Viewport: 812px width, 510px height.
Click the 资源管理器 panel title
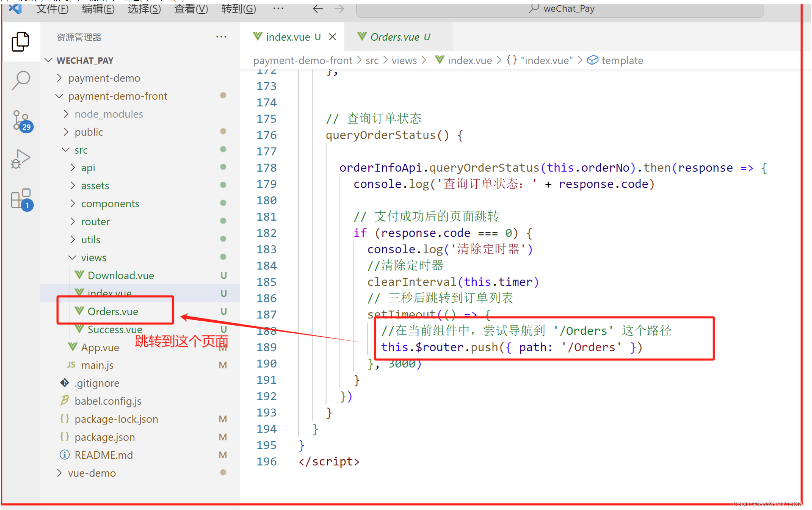click(x=79, y=37)
